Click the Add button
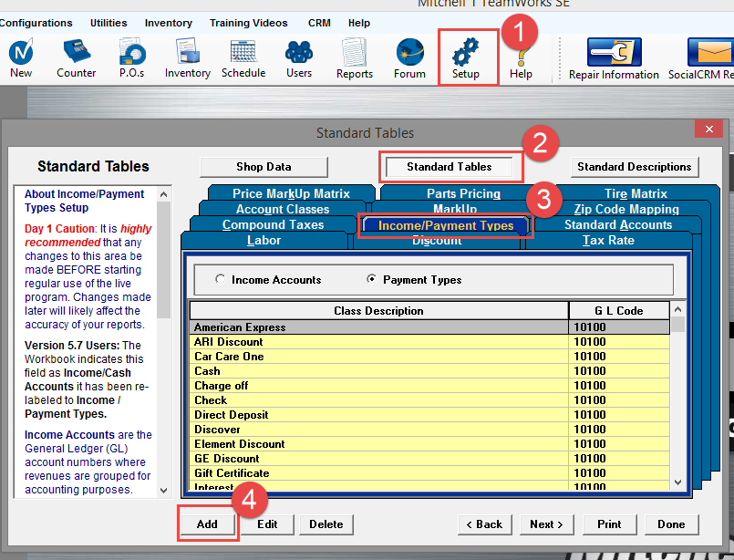This screenshot has height=560, width=734. (x=207, y=524)
